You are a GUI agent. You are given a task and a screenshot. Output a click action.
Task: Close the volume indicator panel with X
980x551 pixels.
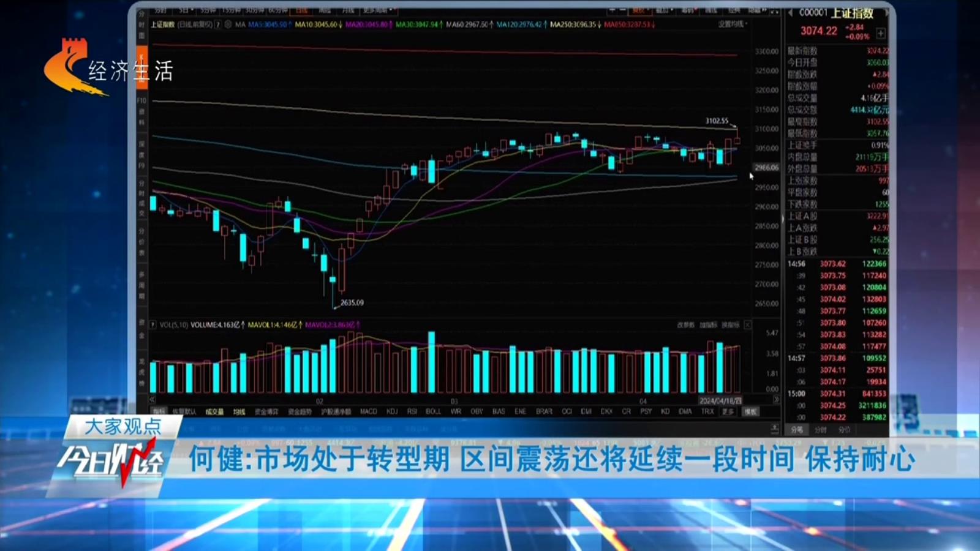[x=747, y=325]
